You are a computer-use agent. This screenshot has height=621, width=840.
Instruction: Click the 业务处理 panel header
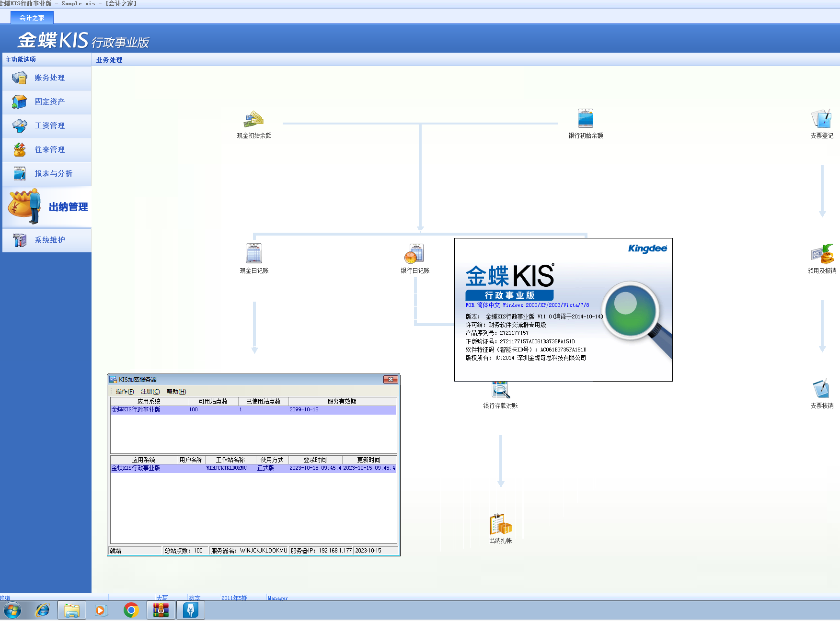pos(109,60)
